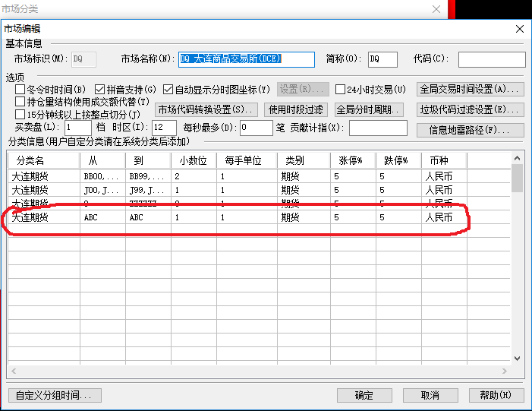This screenshot has height=411, width=532.
Task: Click 币种 cell 人民币 in ABC row
Action: [x=444, y=217]
